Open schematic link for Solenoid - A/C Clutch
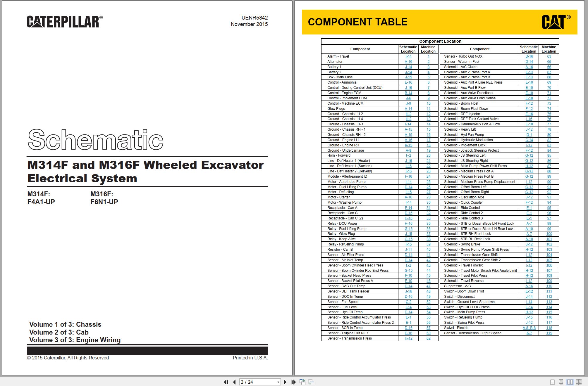The width and height of the screenshot is (588, 386). coord(529,67)
